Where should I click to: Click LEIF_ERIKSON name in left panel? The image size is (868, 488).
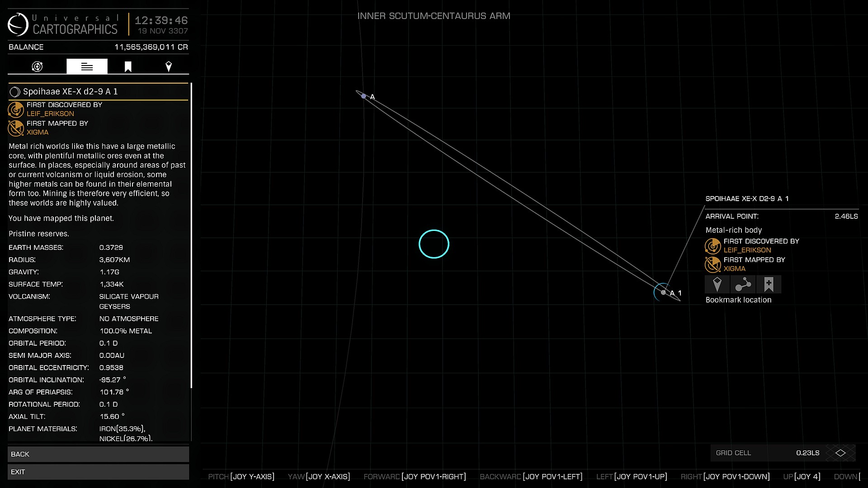click(50, 114)
